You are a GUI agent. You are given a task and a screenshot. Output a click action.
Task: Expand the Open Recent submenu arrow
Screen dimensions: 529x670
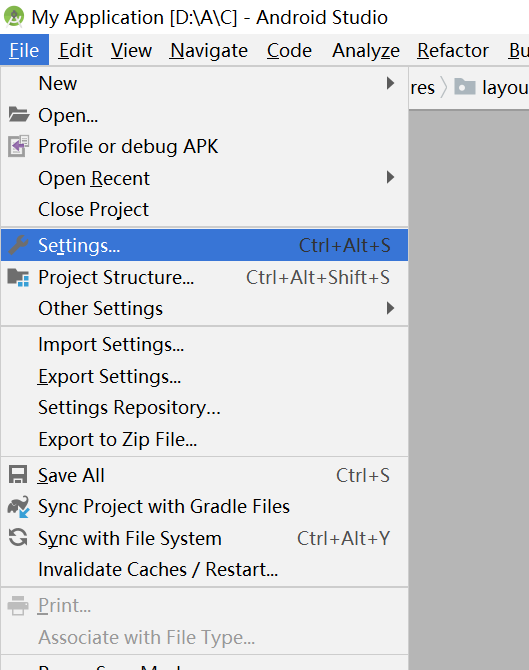[x=390, y=177]
